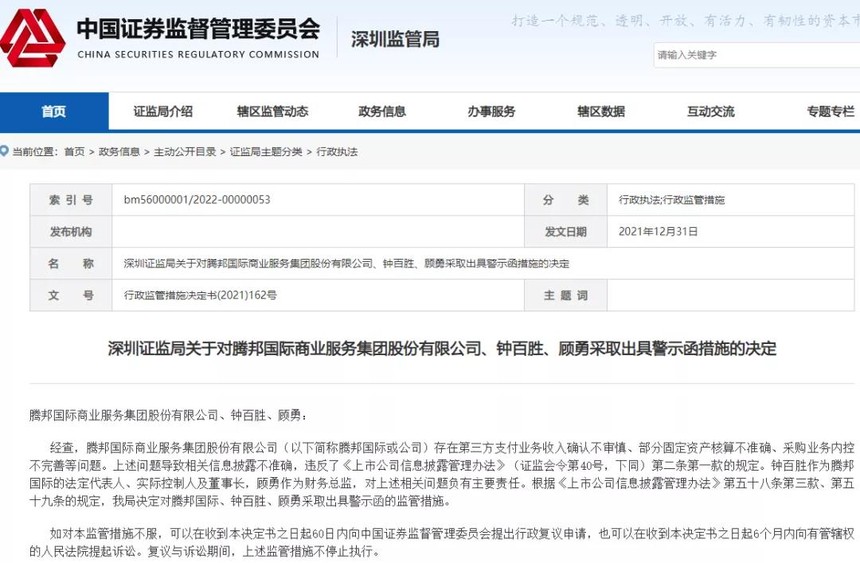Viewport: 860px width, 563px height.
Task: Follow the 证监局主题分类 breadcrumb link
Action: (266, 152)
